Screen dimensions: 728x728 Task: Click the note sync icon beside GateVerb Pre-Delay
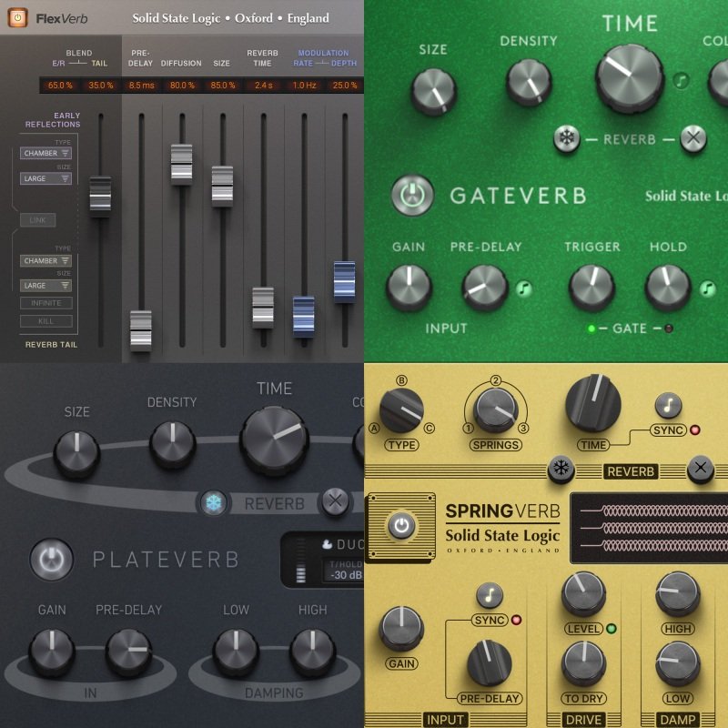[x=524, y=288]
